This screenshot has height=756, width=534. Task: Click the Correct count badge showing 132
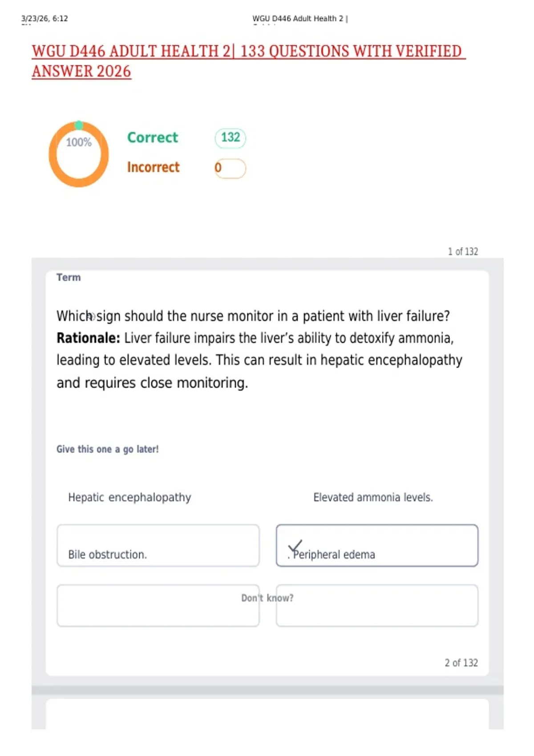[x=230, y=137]
